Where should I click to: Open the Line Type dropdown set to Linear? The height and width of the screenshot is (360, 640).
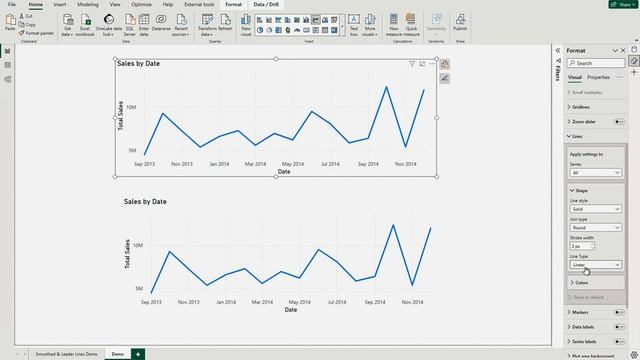point(596,264)
